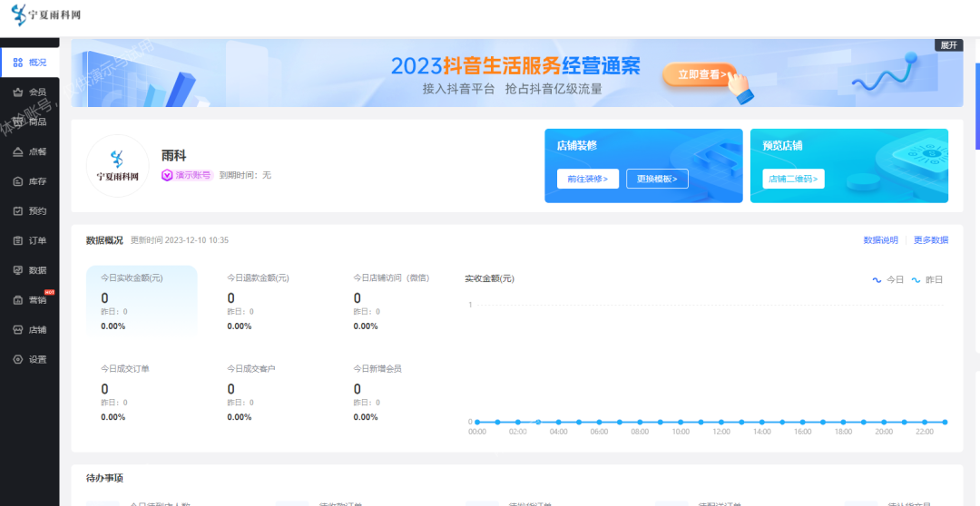The height and width of the screenshot is (506, 980).
Task: Click the 营销 marketing sidebar icon
Action: (18, 300)
